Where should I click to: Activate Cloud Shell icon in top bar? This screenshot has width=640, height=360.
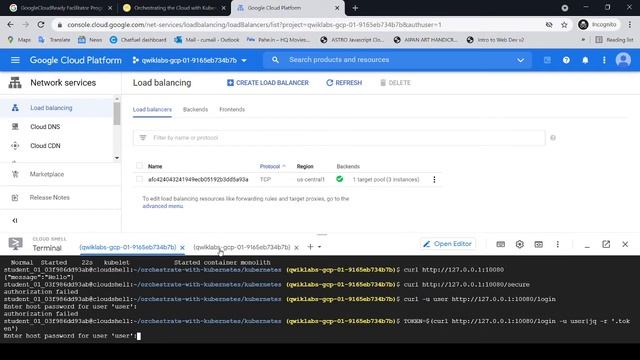click(547, 60)
